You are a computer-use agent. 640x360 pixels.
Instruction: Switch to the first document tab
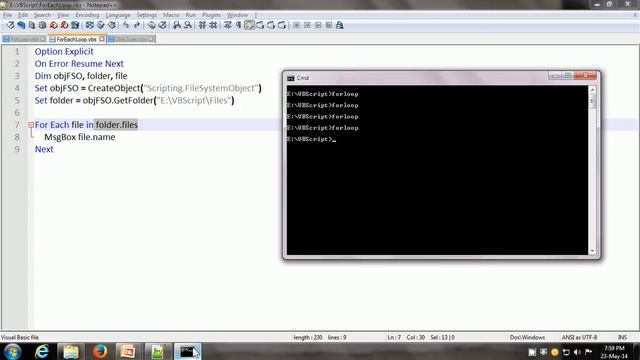[24, 39]
